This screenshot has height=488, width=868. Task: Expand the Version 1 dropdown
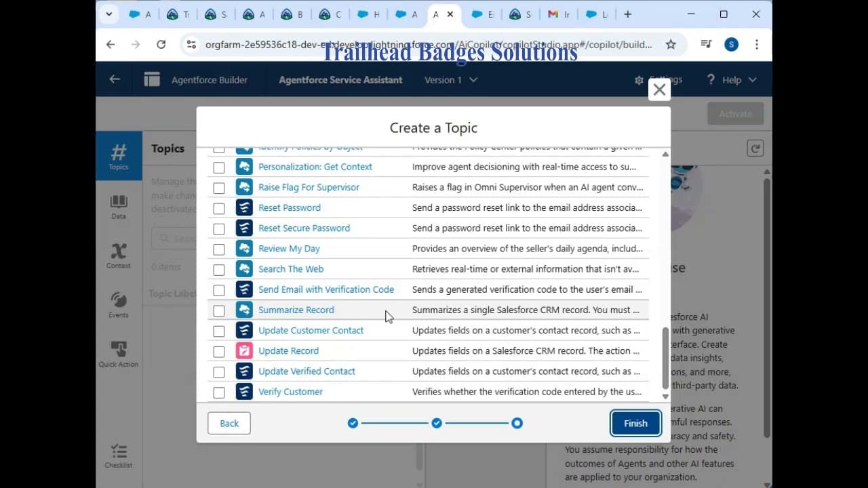[451, 80]
